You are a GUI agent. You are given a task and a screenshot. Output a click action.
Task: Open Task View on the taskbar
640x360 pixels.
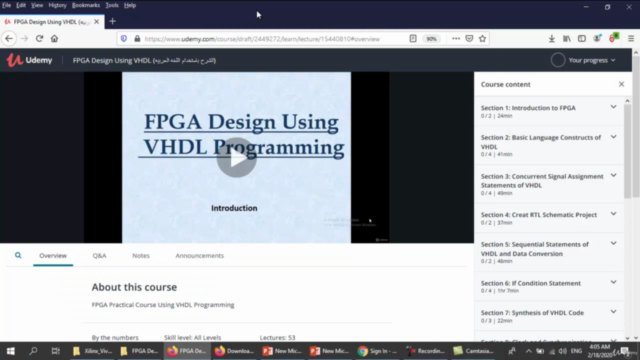click(x=56, y=351)
